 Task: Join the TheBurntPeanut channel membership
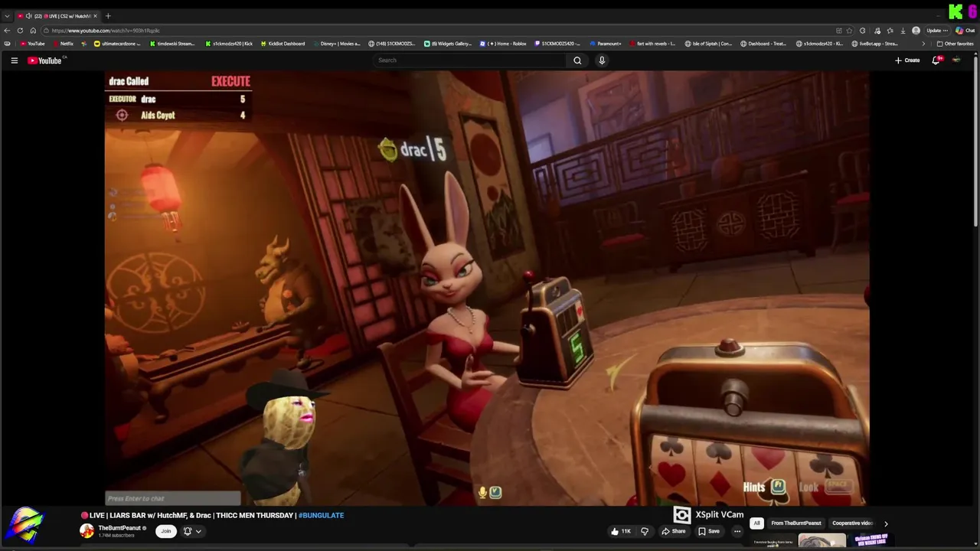(166, 531)
